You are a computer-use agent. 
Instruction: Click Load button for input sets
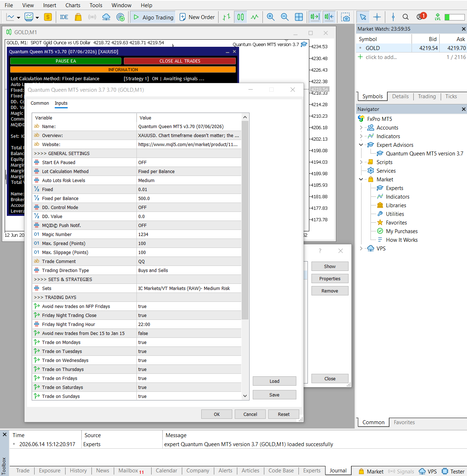[274, 381]
